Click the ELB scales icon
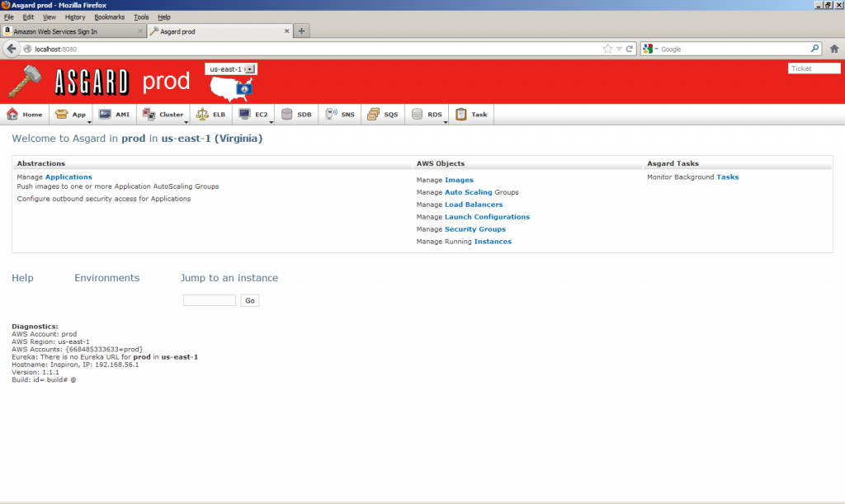 click(202, 115)
